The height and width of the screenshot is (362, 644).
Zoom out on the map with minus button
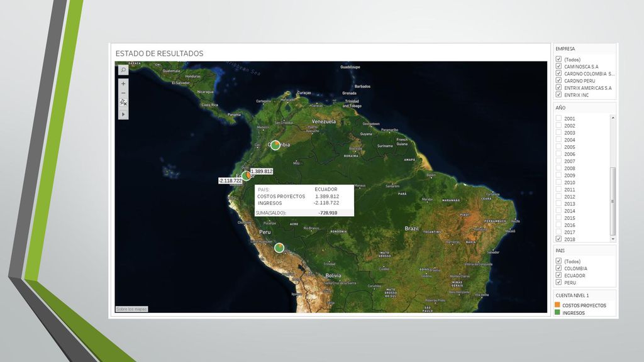point(123,93)
